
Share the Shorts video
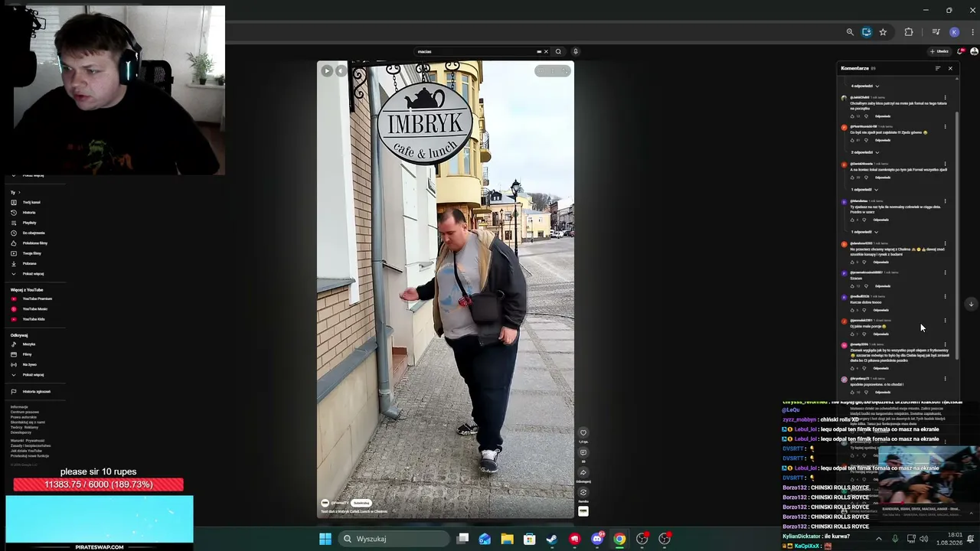click(583, 472)
